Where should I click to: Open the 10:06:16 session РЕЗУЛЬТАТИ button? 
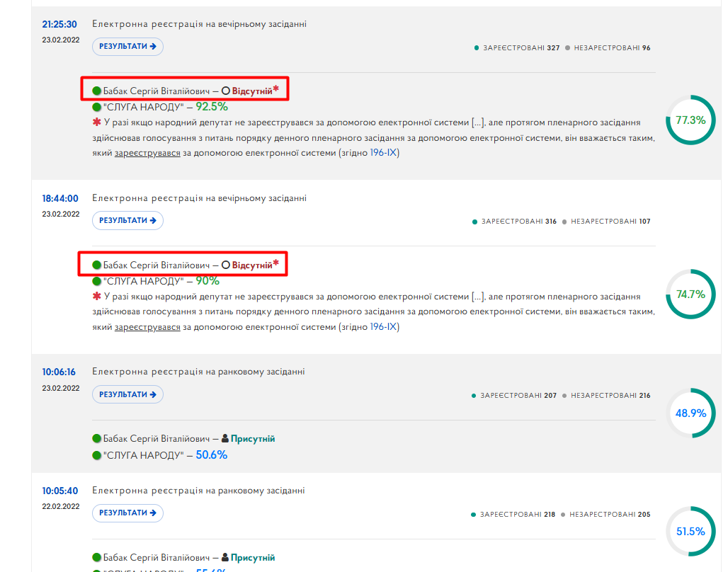(x=127, y=394)
